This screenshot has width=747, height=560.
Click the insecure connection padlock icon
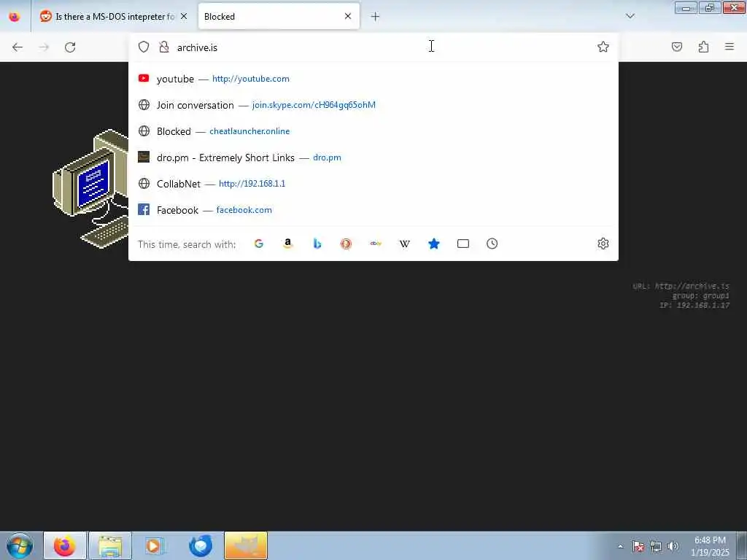point(164,47)
